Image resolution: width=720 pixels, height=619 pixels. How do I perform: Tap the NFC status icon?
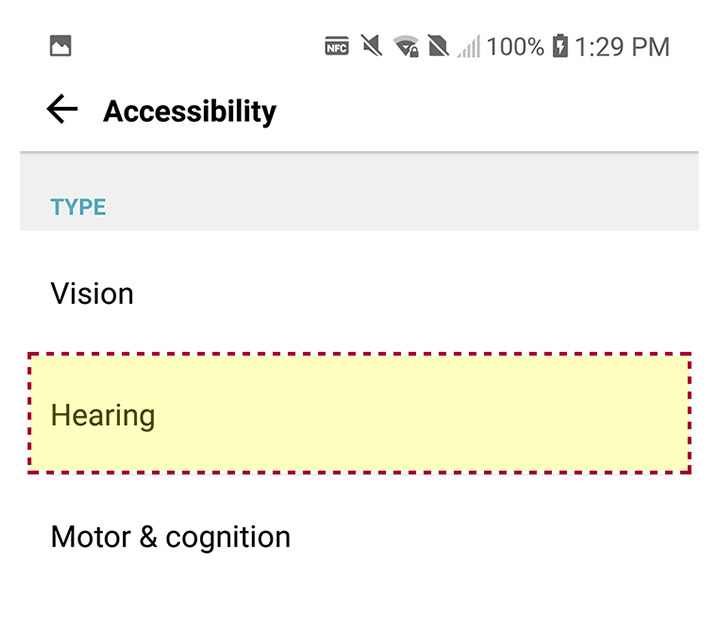tap(337, 46)
